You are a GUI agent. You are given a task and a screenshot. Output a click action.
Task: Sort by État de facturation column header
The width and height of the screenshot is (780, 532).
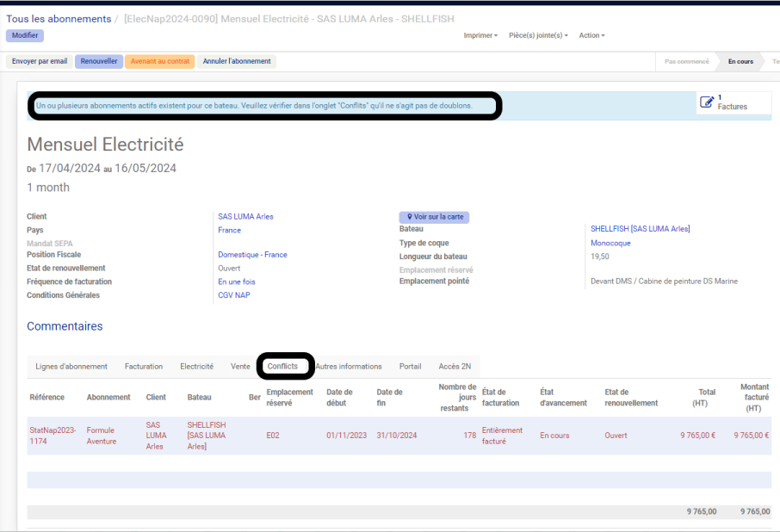[500, 397]
